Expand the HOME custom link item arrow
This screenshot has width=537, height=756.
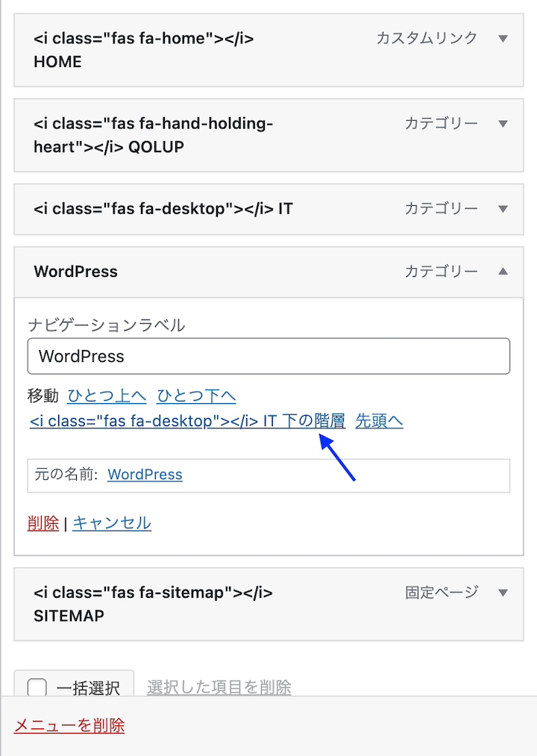click(503, 39)
